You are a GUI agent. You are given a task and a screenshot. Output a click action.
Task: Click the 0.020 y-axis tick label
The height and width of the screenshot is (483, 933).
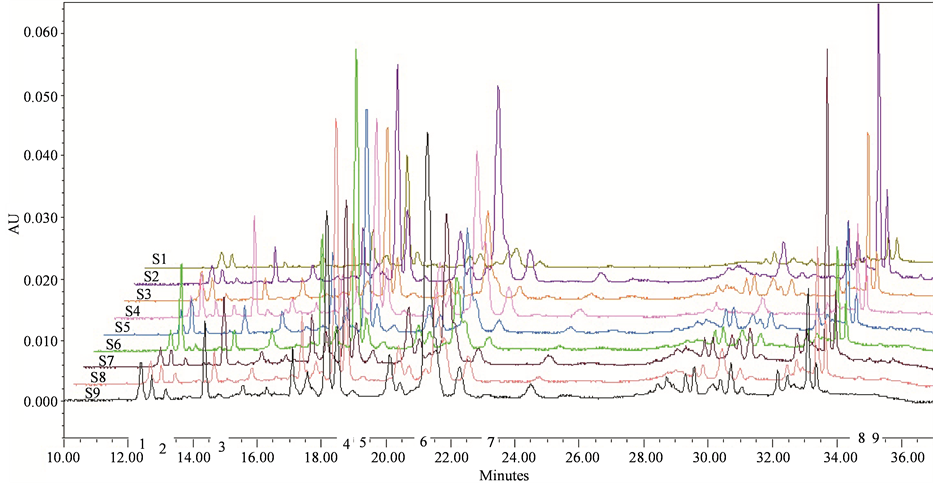[x=41, y=279]
